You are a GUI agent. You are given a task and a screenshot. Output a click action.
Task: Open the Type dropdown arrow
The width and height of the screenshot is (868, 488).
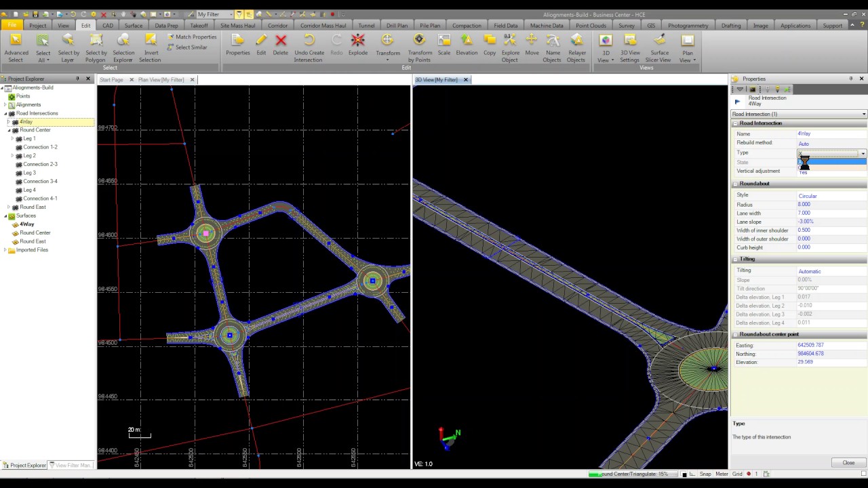point(863,154)
